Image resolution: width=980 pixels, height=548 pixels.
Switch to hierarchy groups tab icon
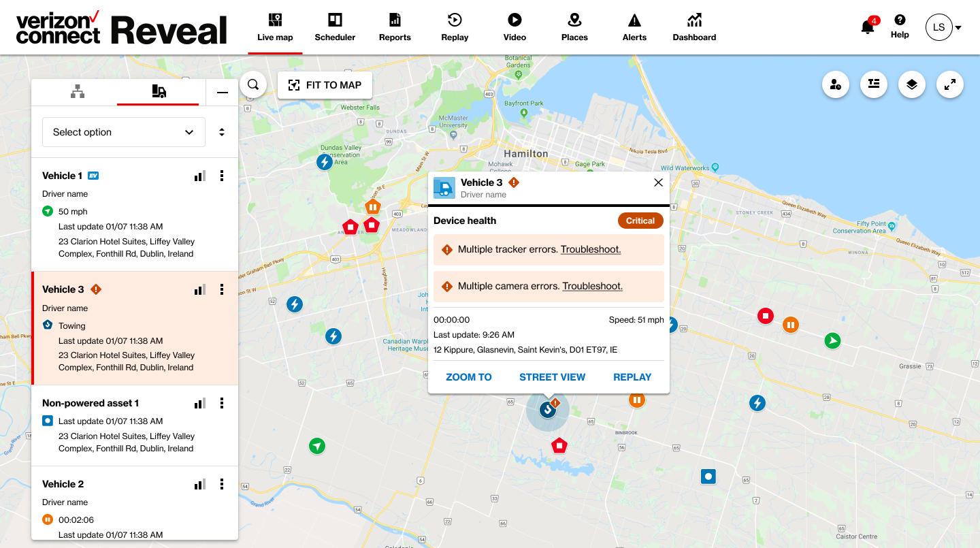78,92
